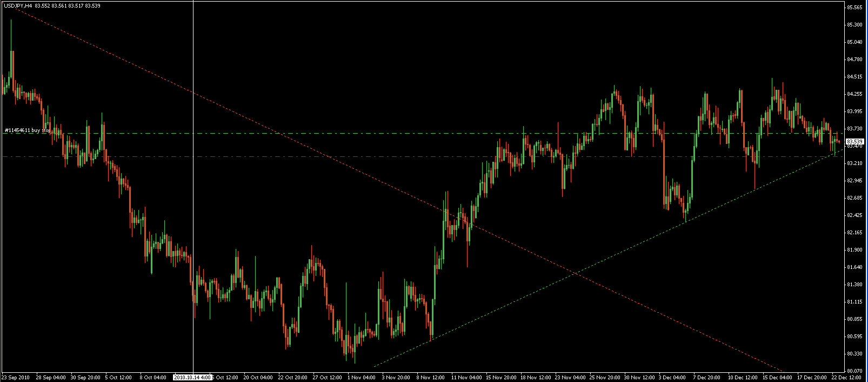
Task: Click the white vertical crosshair line
Action: pos(193,216)
